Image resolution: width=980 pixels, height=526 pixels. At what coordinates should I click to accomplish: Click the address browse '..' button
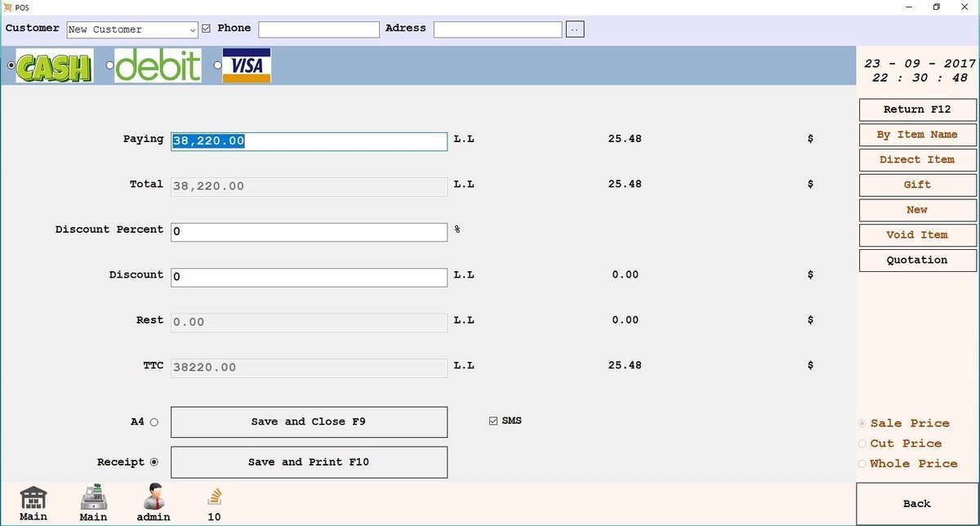click(575, 29)
